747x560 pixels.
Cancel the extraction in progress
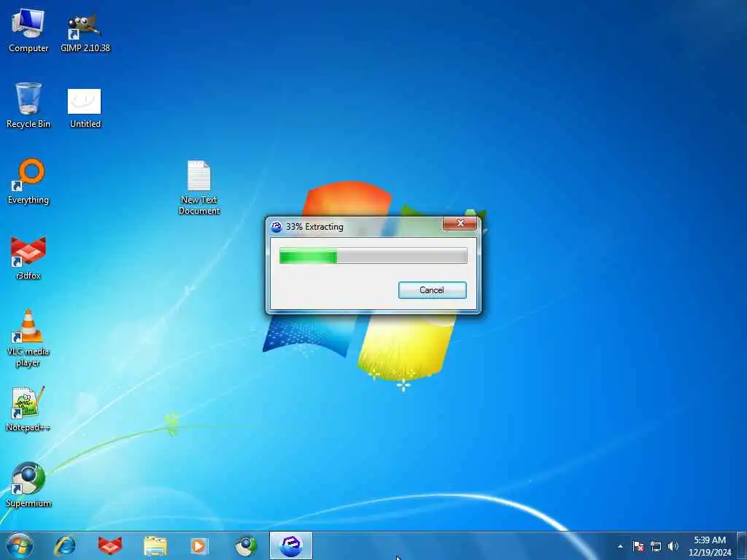(432, 290)
